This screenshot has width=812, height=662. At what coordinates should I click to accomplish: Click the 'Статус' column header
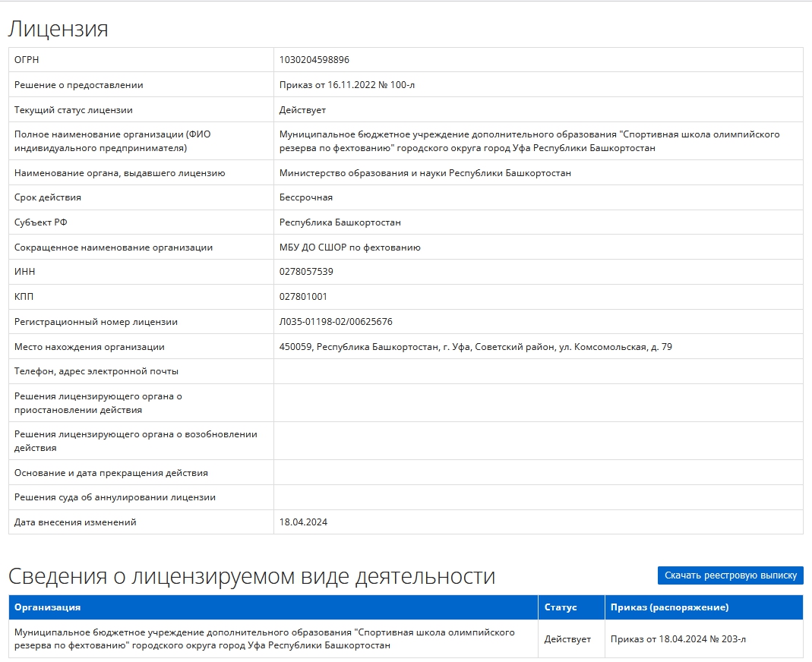coord(561,607)
